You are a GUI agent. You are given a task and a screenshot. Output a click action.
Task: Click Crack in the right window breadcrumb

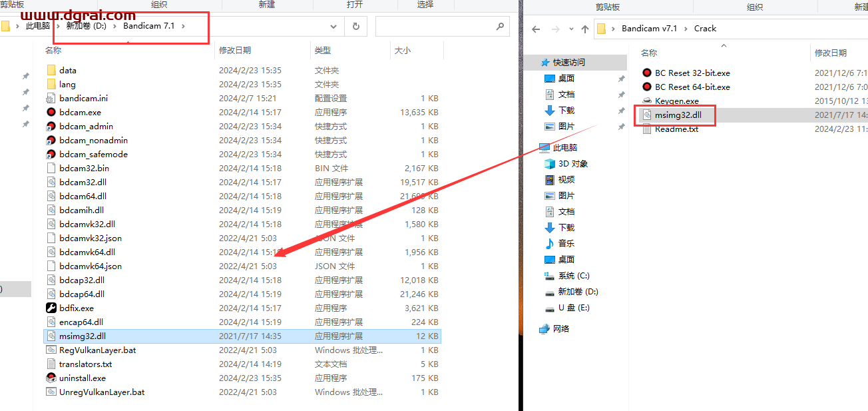point(705,29)
